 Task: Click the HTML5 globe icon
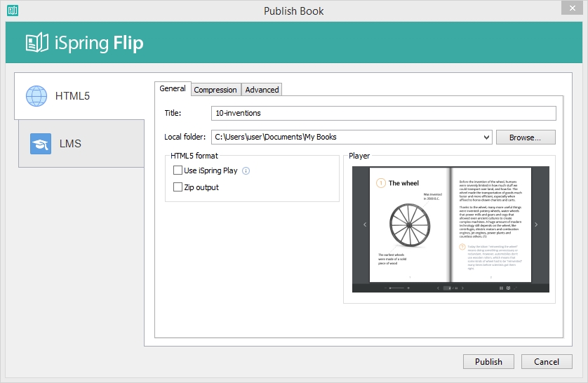(36, 96)
